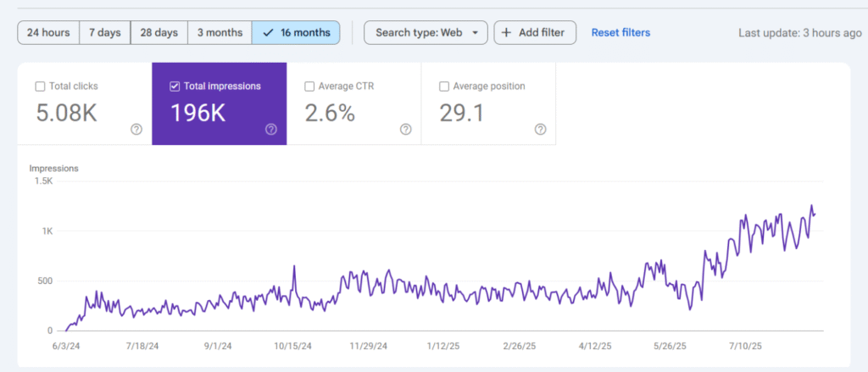Open help icon on Total clicks card
Screen dimensions: 868x372
136,130
